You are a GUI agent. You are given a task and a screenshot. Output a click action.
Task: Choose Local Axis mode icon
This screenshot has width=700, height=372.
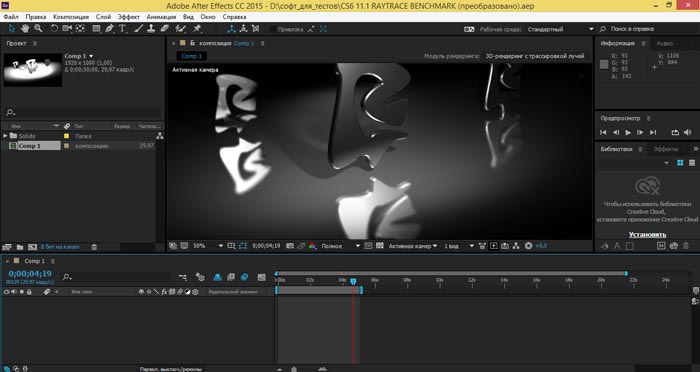pyautogui.click(x=231, y=29)
